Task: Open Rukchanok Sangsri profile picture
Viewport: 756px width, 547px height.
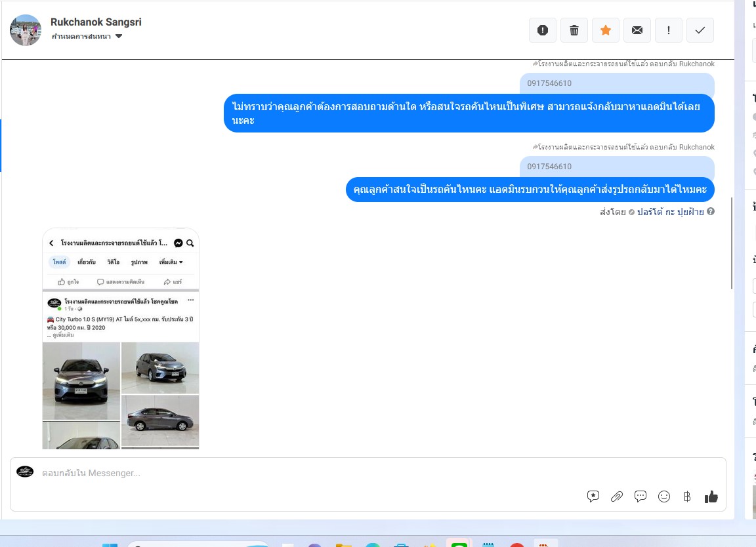Action: [x=26, y=30]
